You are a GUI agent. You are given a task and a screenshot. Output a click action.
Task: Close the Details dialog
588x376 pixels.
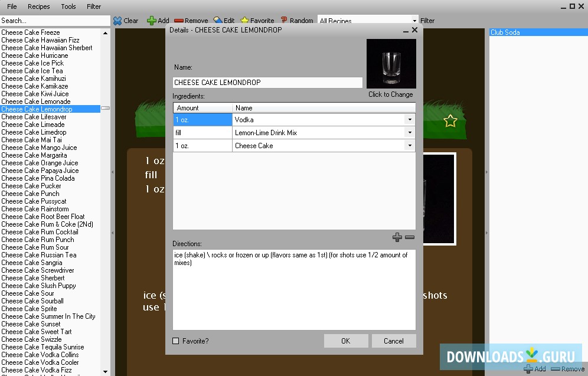click(415, 30)
